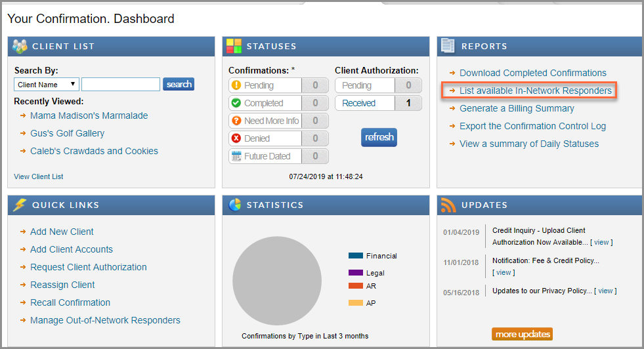Viewport: 644px width, 349px height.
Task: Click the Client List people icon
Action: pos(20,47)
